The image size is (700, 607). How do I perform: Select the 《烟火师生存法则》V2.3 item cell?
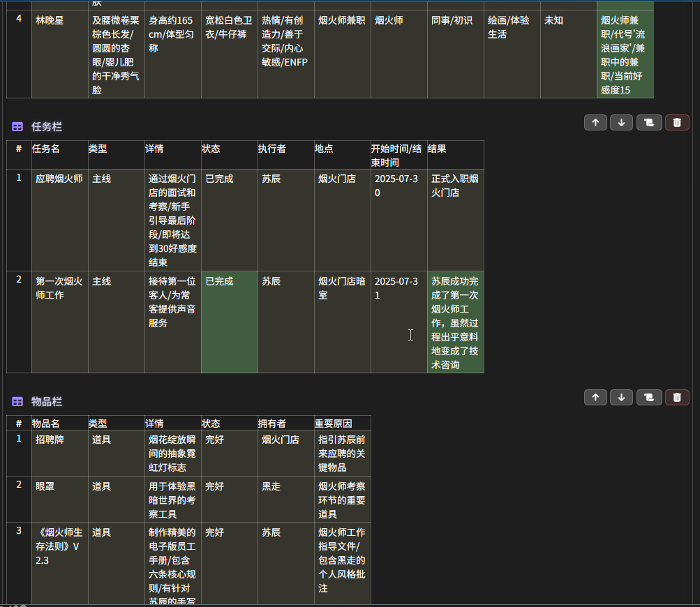pyautogui.click(x=59, y=546)
